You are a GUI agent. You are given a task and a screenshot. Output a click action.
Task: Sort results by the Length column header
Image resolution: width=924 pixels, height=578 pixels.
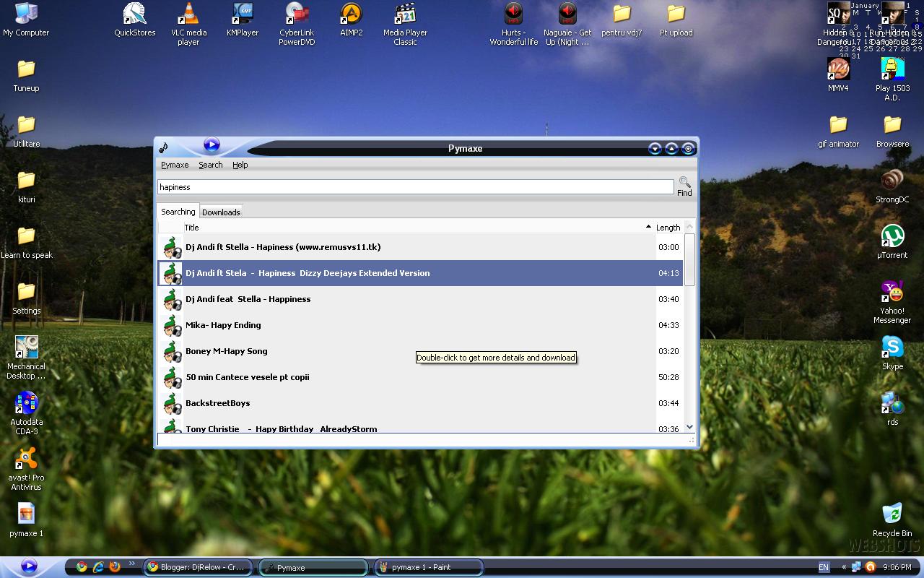click(x=668, y=227)
